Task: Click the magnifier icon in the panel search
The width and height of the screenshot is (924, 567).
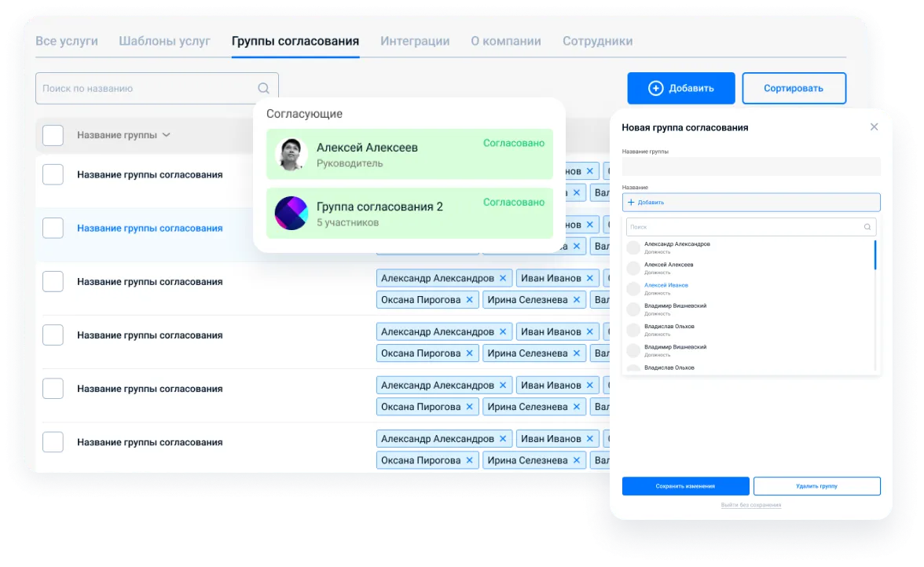Action: (x=867, y=227)
